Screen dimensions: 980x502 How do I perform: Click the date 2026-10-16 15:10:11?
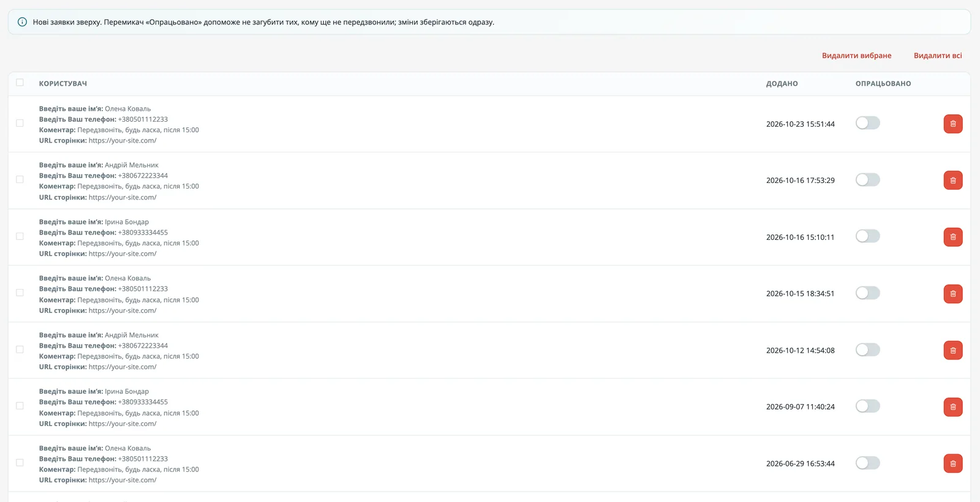[x=801, y=238]
